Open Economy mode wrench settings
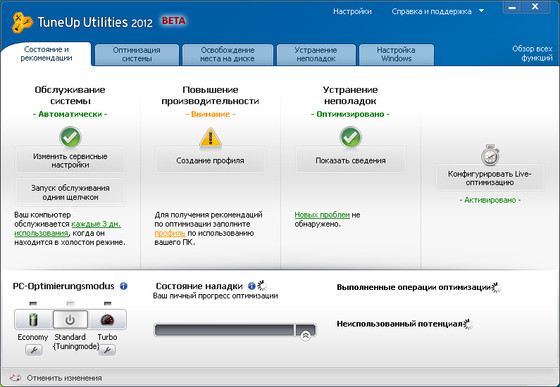The image size is (560, 387). click(34, 350)
